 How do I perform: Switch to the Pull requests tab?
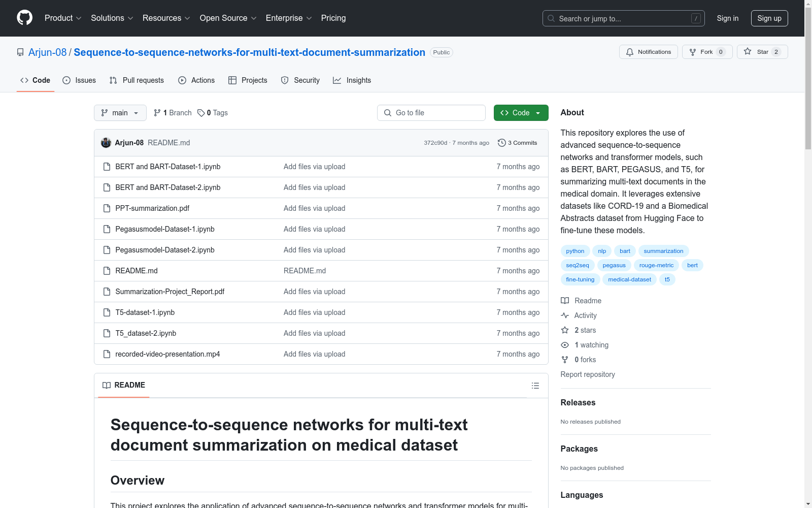point(137,80)
